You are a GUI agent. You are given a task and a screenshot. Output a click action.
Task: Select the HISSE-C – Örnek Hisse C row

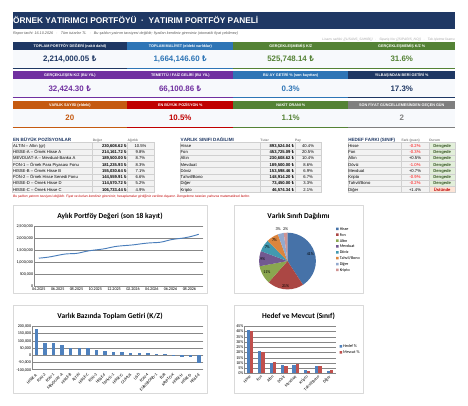tap(84, 189)
